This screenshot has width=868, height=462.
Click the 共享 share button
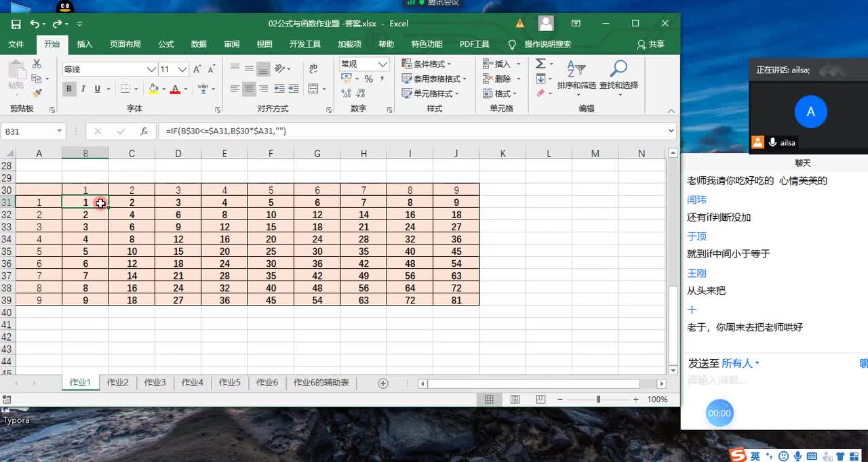[x=650, y=44]
